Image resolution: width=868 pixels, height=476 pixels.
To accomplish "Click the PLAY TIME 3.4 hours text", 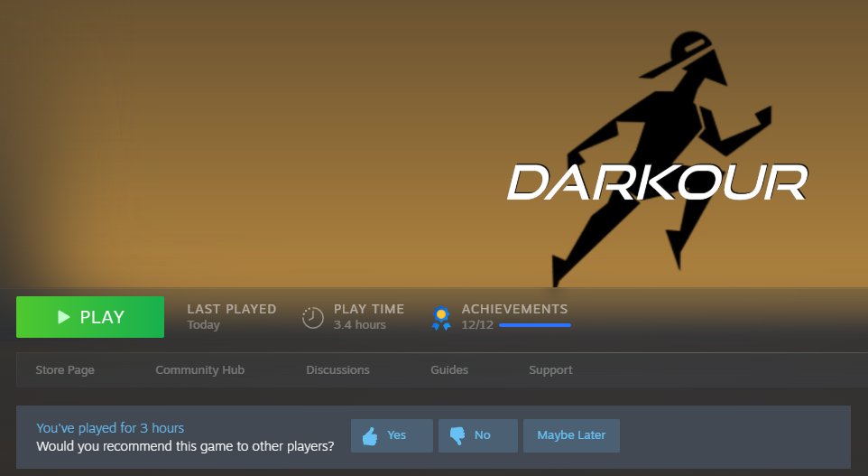I will point(369,316).
